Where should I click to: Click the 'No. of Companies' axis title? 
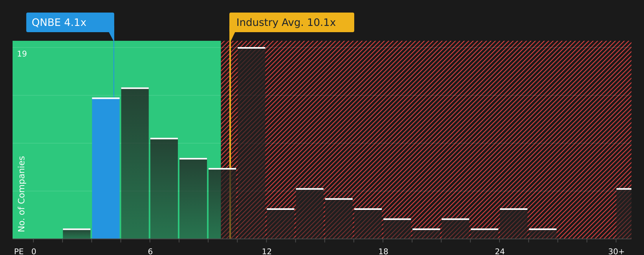(x=22, y=194)
